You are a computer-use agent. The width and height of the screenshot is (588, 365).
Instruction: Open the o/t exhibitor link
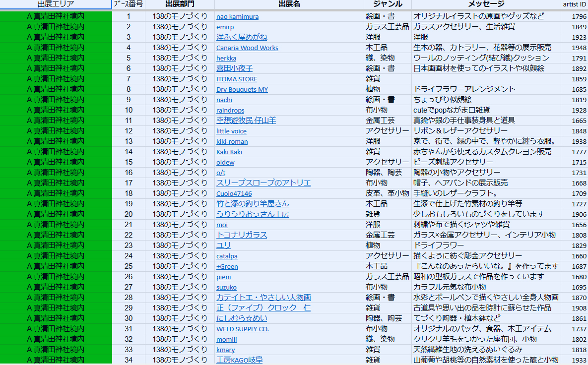click(x=221, y=173)
